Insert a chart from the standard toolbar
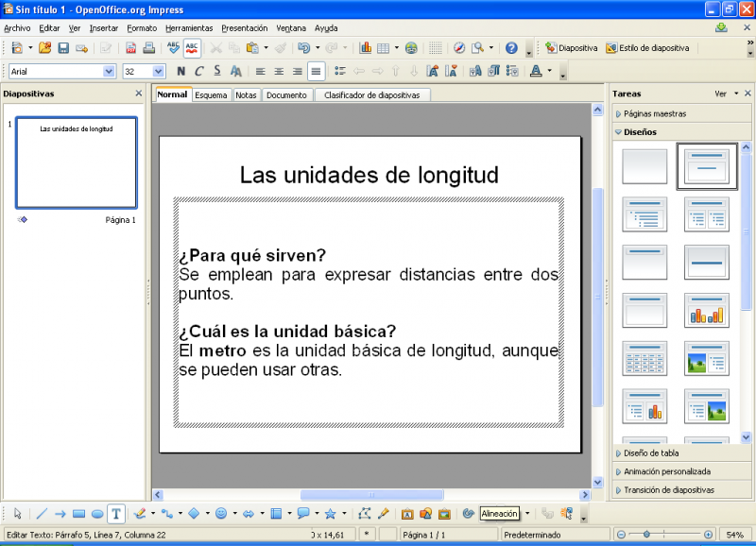756x546 pixels. (366, 48)
